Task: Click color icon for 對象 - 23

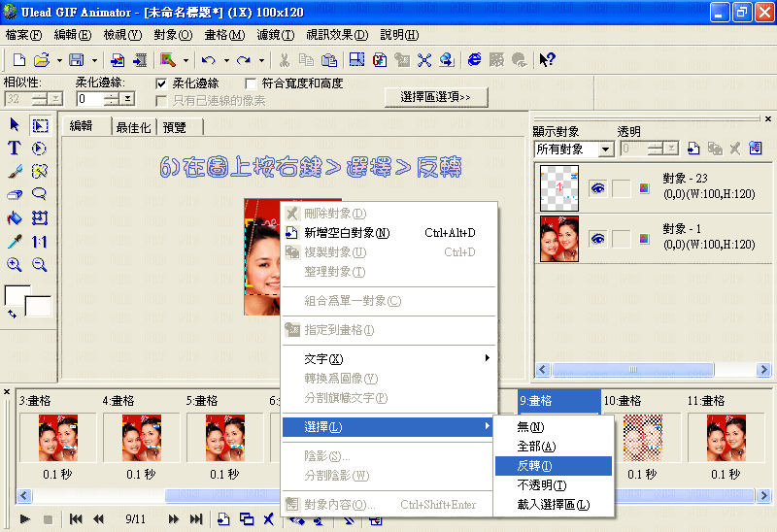Action: coord(644,188)
